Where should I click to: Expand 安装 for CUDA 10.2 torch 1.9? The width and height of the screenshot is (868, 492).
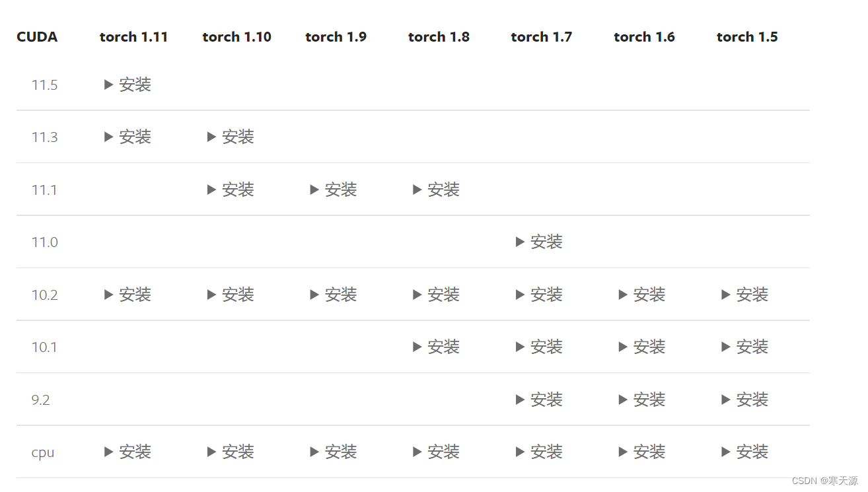[334, 295]
